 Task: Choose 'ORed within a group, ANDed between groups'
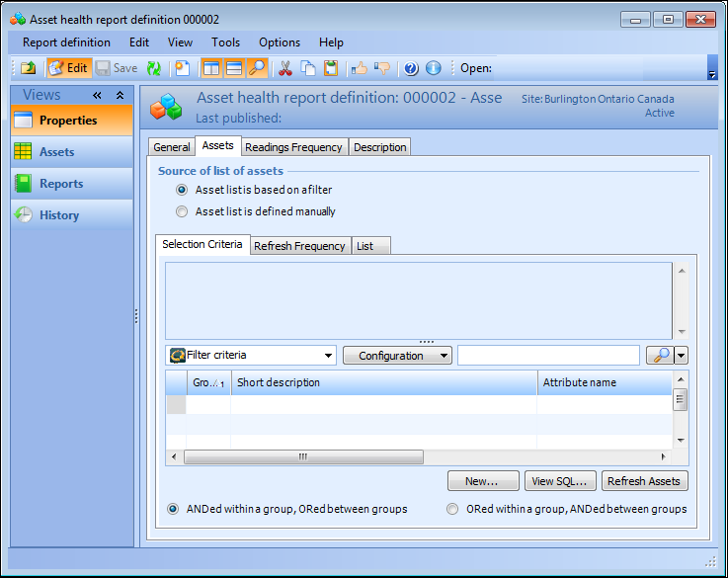(x=452, y=509)
